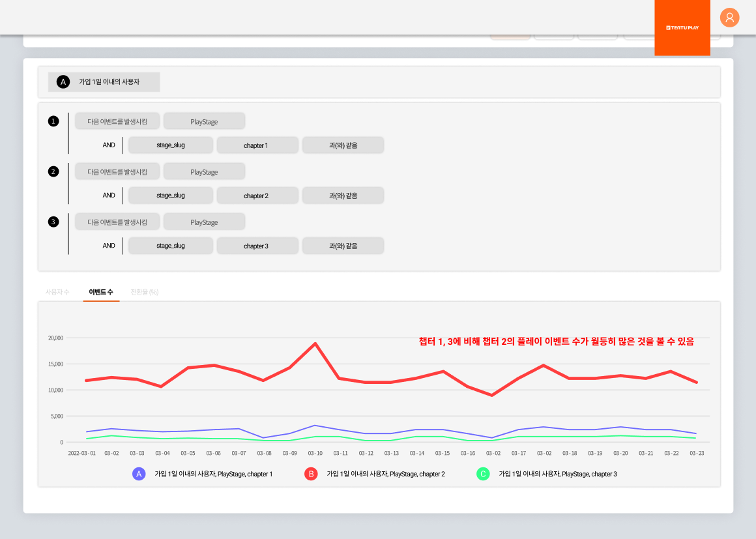Select the black A segment badge

63,82
